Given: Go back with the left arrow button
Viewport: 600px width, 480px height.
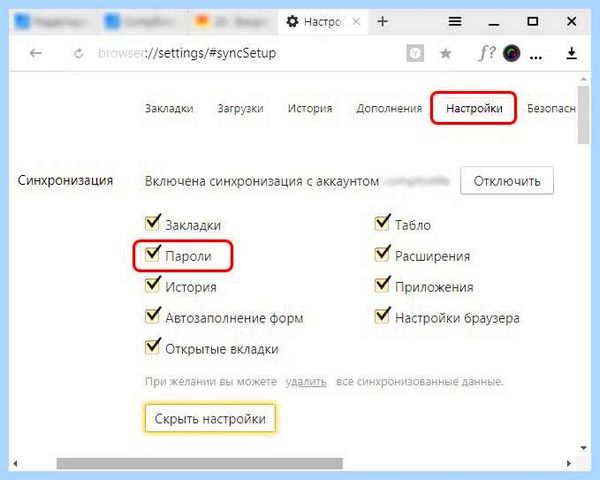Looking at the screenshot, I should click(36, 53).
